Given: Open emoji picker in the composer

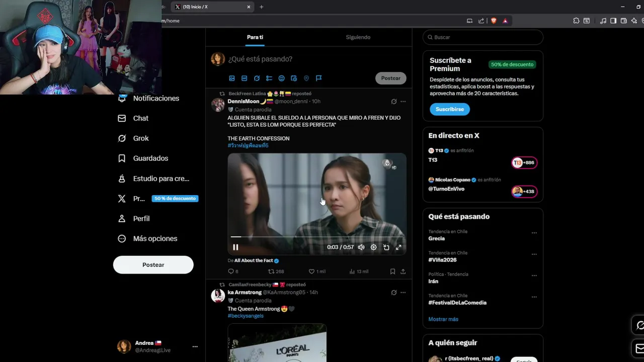Looking at the screenshot, I should 281,78.
